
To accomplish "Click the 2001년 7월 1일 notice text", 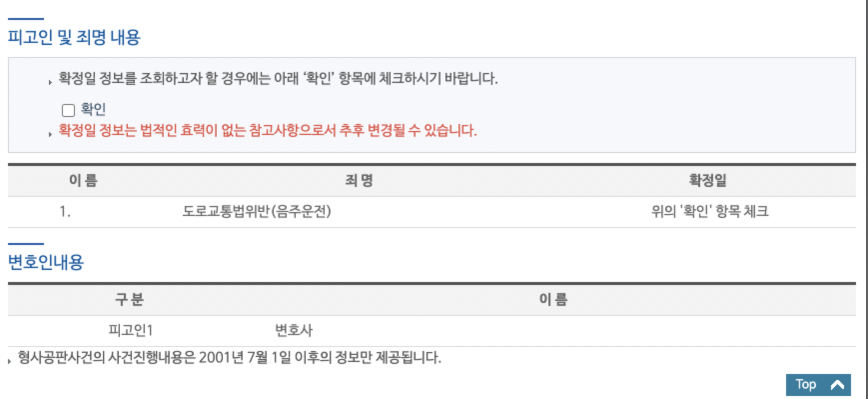I will tap(230, 357).
